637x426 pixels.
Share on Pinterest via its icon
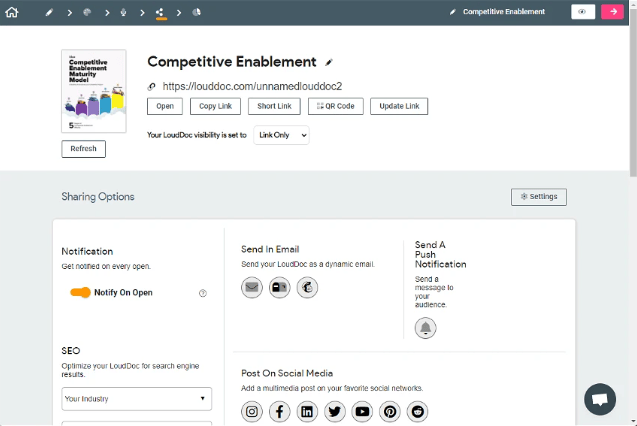pos(390,411)
